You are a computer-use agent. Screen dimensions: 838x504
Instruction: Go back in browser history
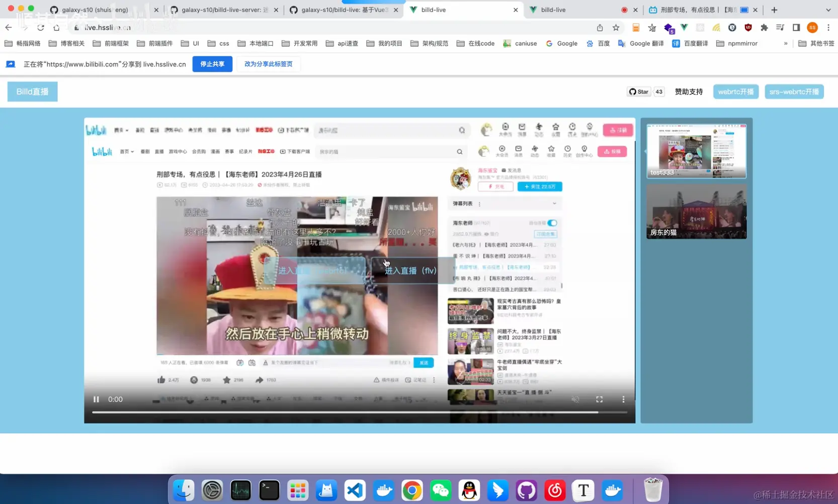coord(9,28)
